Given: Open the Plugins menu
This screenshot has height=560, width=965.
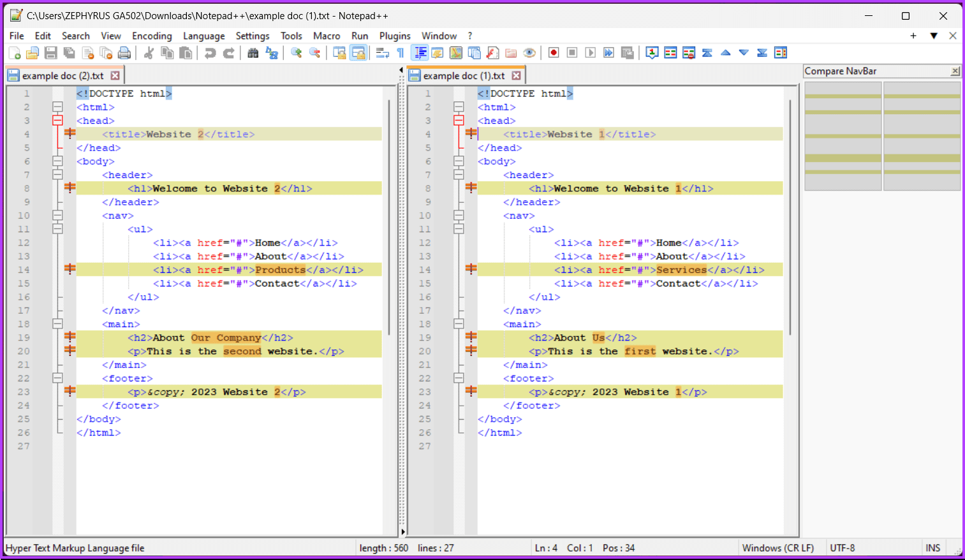Looking at the screenshot, I should tap(394, 36).
